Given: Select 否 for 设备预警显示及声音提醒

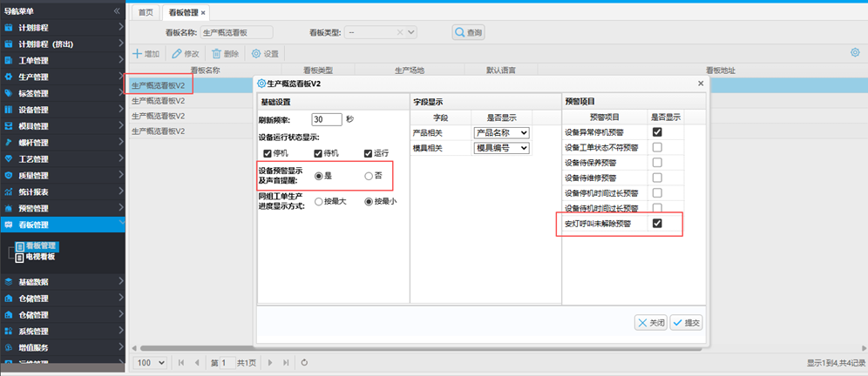Looking at the screenshot, I should click(370, 176).
